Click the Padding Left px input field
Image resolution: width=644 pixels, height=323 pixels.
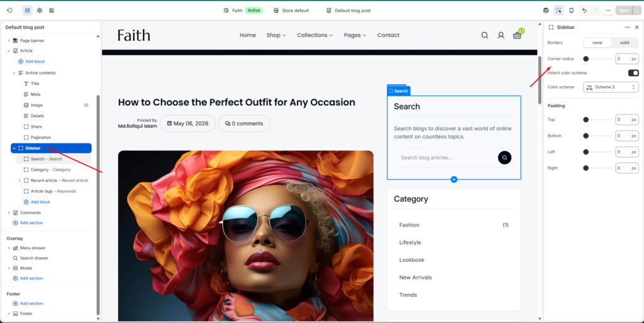point(627,152)
